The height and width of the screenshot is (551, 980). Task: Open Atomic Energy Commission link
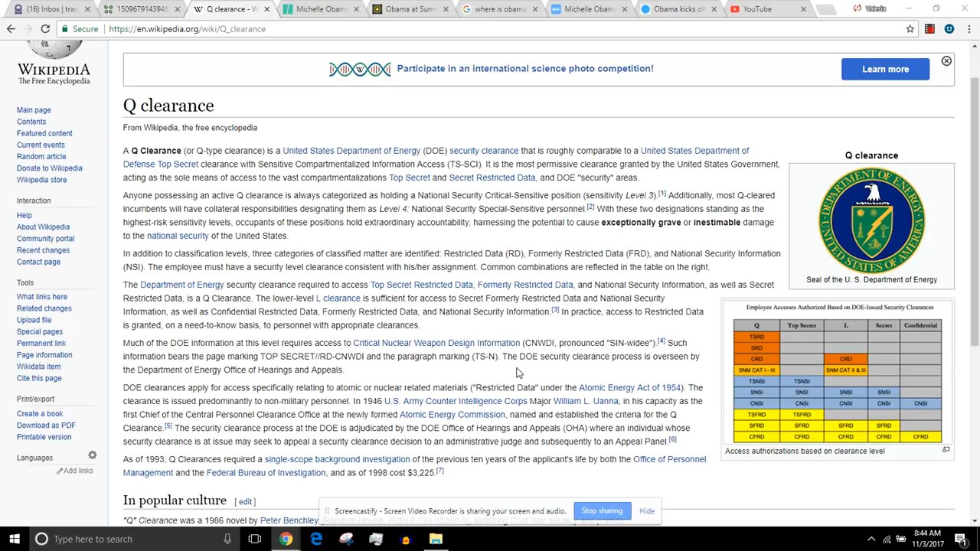pyautogui.click(x=452, y=414)
